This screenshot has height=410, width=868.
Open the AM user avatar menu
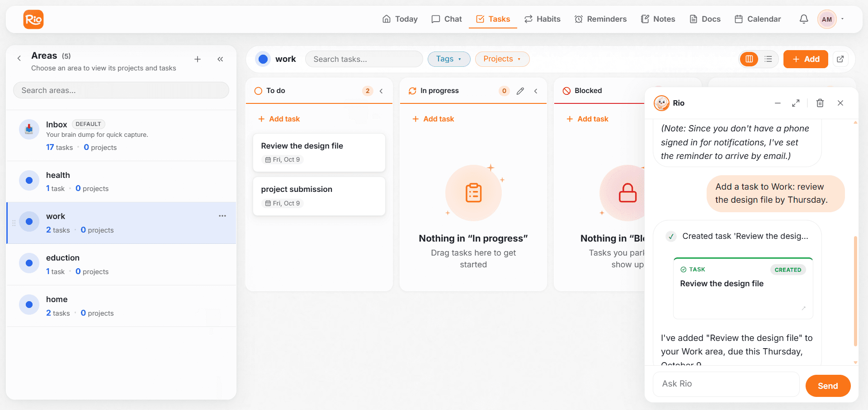tap(827, 19)
